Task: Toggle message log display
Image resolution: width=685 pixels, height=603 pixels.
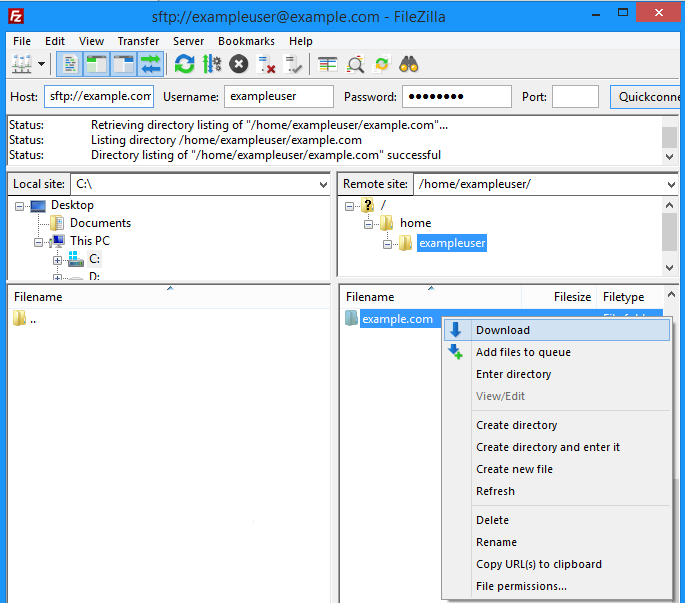Action: coord(70,64)
